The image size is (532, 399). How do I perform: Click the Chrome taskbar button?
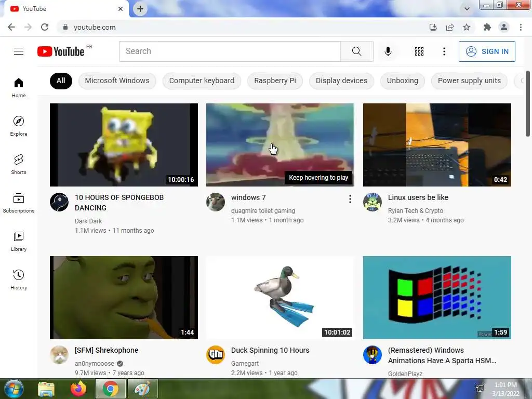[x=111, y=389]
